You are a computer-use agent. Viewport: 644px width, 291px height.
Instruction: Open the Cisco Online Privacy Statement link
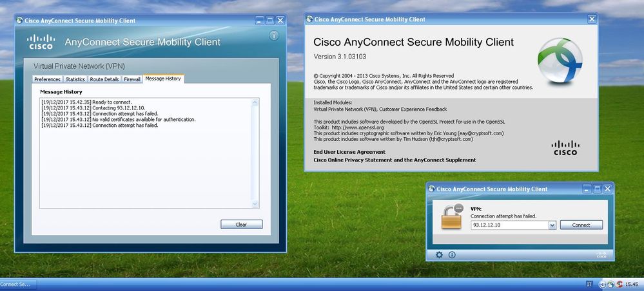pos(395,160)
